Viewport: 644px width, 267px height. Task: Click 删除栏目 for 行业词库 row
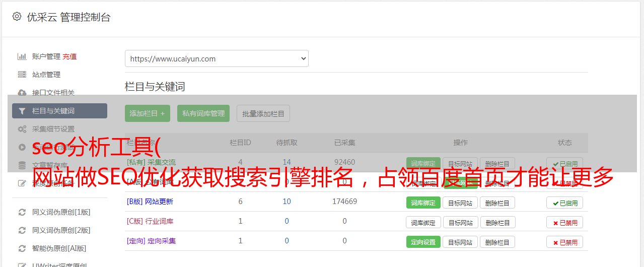coord(497,222)
